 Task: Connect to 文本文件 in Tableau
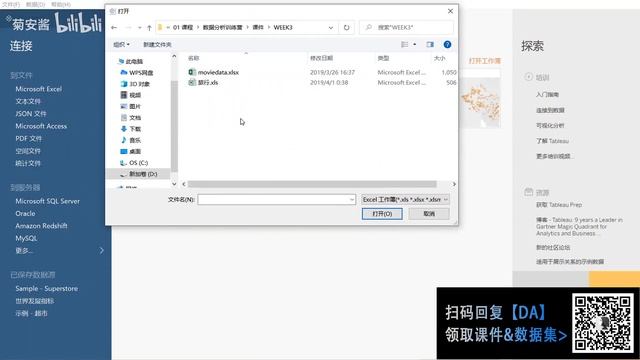point(28,101)
